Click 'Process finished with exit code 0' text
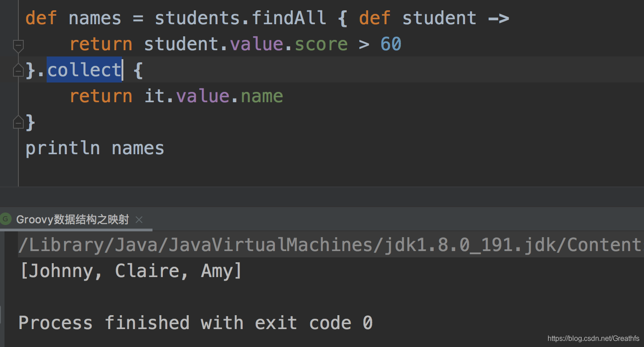644x347 pixels. tap(196, 323)
